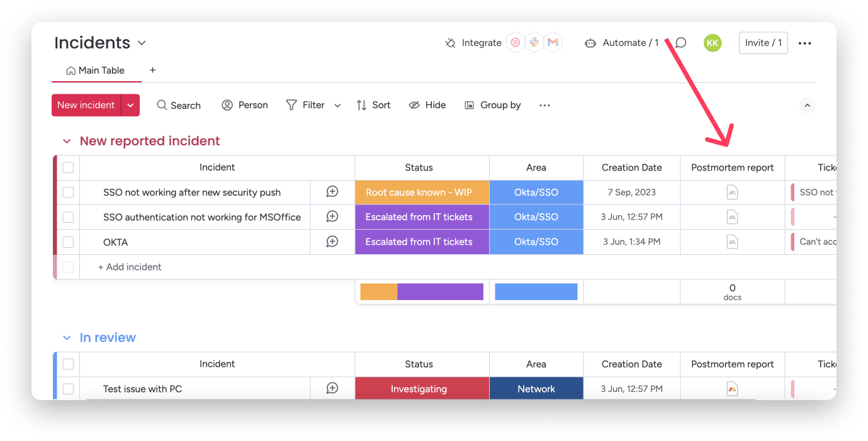Click Area column header in New reported incident
Viewport: 868px width, 441px height.
pyautogui.click(x=536, y=167)
